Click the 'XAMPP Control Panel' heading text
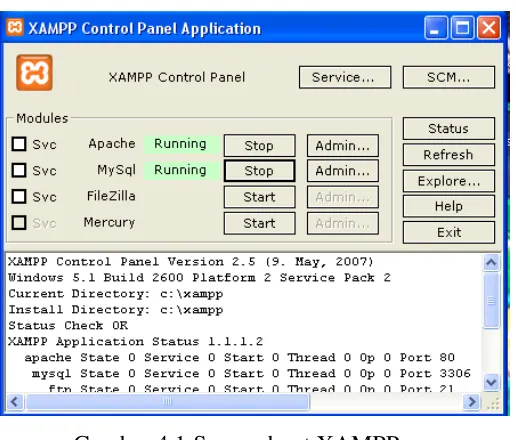The width and height of the screenshot is (516, 440). click(x=177, y=77)
